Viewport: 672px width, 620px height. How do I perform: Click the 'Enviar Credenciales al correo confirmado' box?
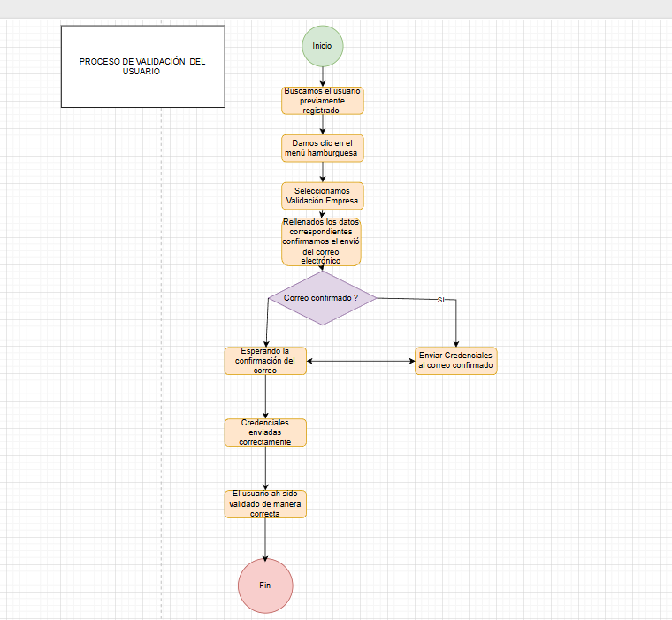tap(456, 361)
